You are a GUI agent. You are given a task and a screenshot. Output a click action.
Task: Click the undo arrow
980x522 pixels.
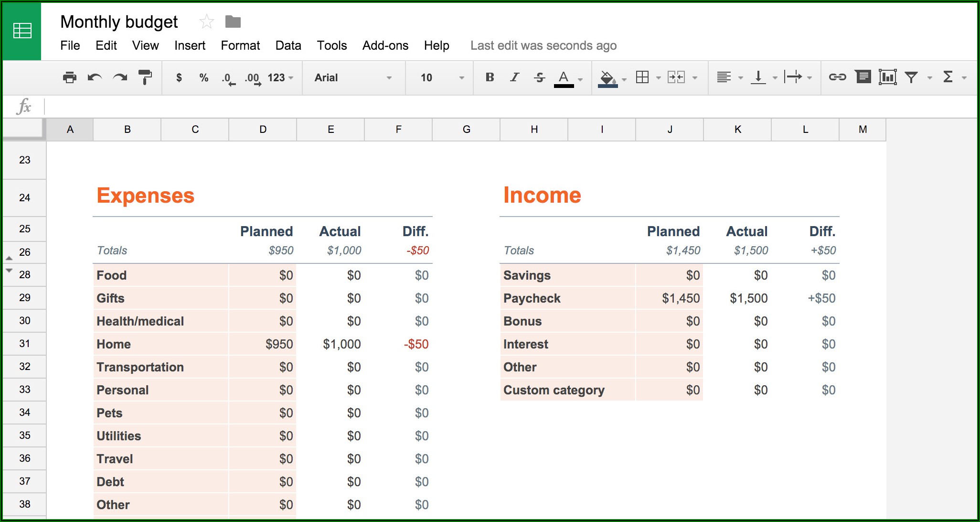coord(95,77)
